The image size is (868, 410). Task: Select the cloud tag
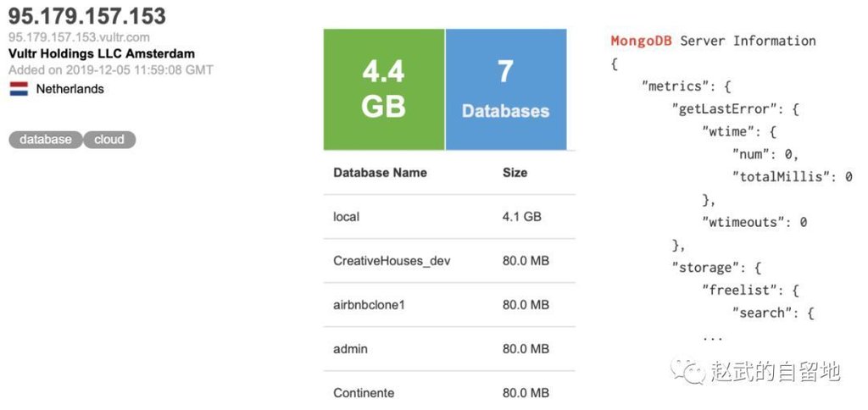[x=109, y=140]
